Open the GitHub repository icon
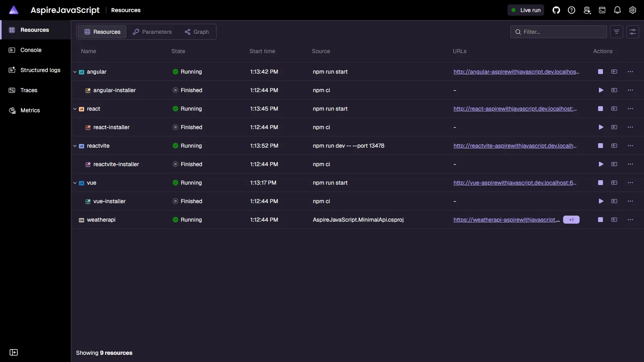 pos(556,10)
